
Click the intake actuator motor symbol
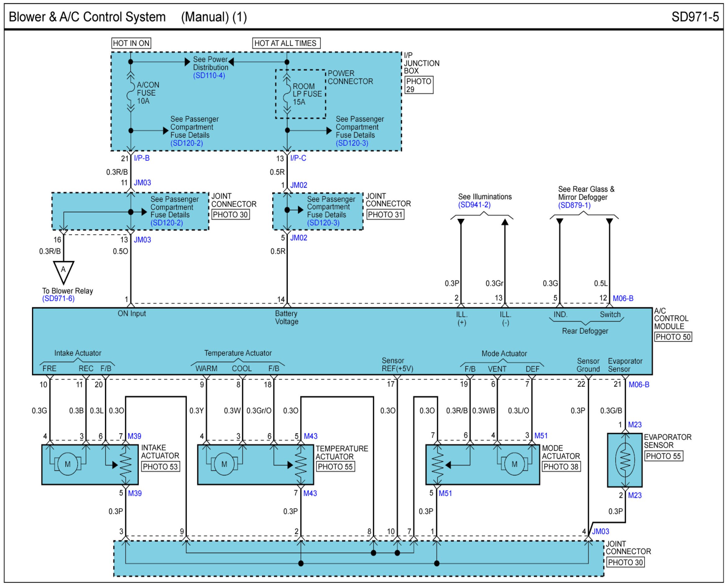coord(68,464)
